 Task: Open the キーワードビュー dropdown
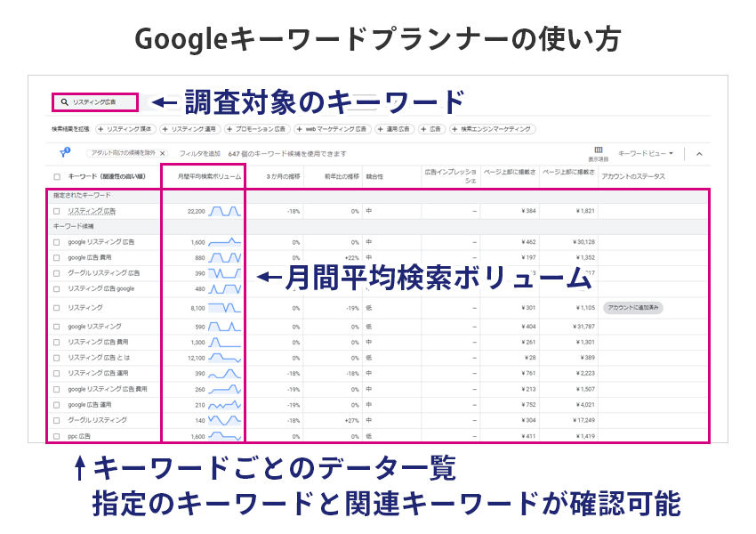click(x=646, y=153)
